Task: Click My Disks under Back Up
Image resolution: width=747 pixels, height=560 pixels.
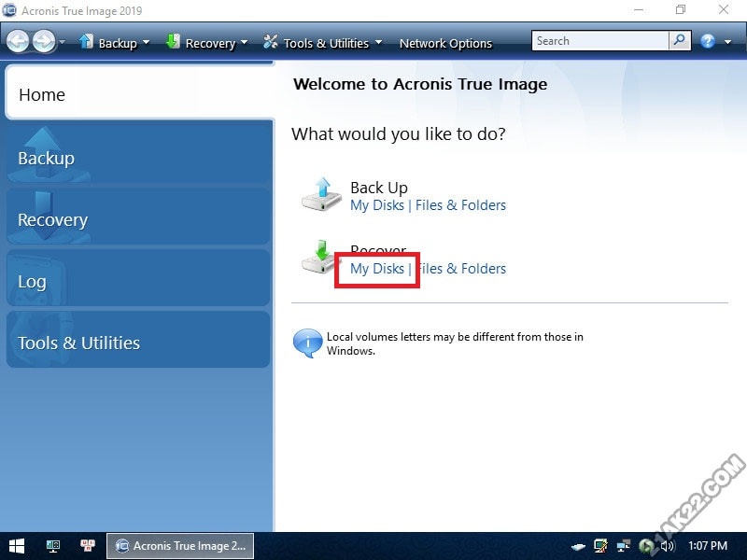Action: click(x=377, y=205)
